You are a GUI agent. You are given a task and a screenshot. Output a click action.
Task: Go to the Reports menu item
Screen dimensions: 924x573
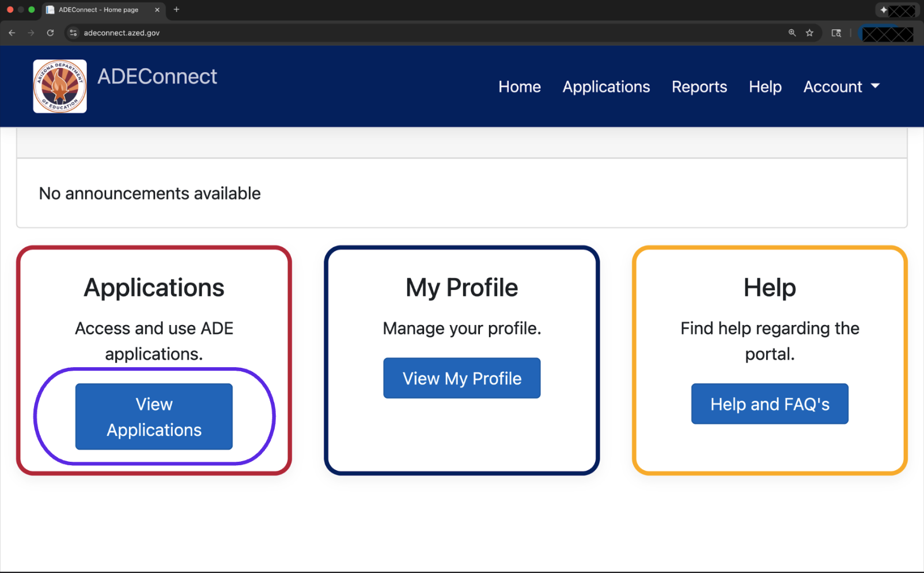coord(699,86)
